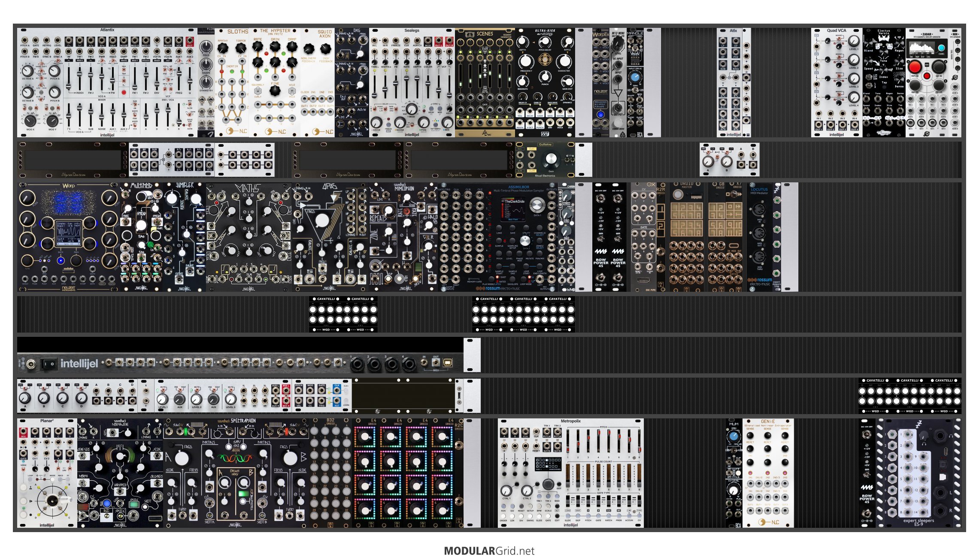Click the Quad VCA LEVEL 1 knob
The width and height of the screenshot is (979, 560).
pos(854,41)
